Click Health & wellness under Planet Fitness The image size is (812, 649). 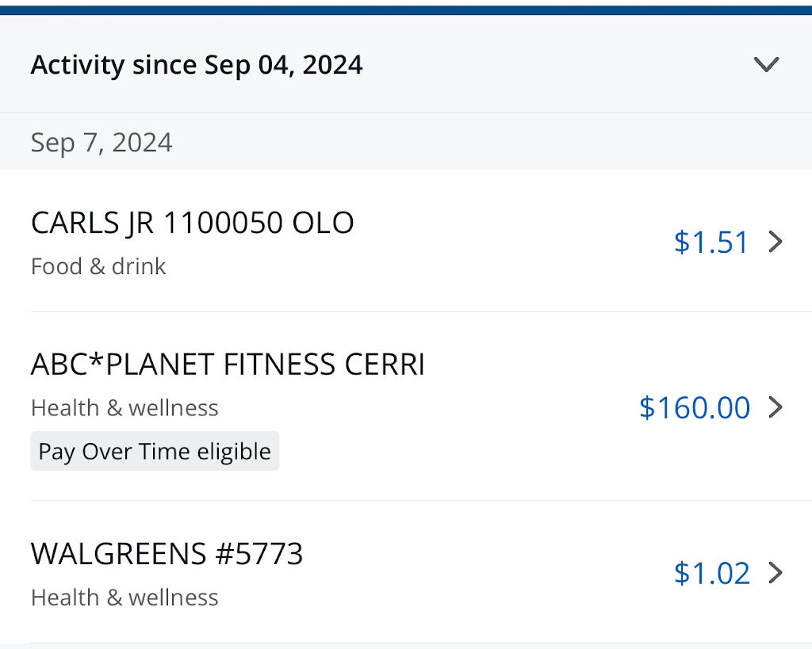click(124, 408)
